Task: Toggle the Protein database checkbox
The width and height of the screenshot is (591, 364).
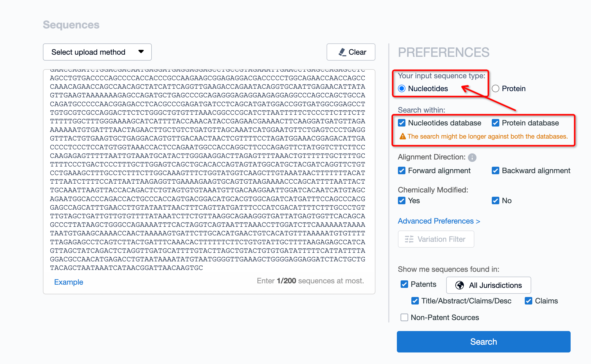Action: tap(496, 123)
